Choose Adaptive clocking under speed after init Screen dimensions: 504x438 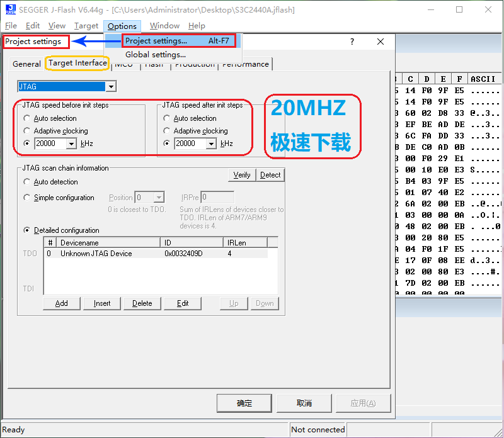166,131
